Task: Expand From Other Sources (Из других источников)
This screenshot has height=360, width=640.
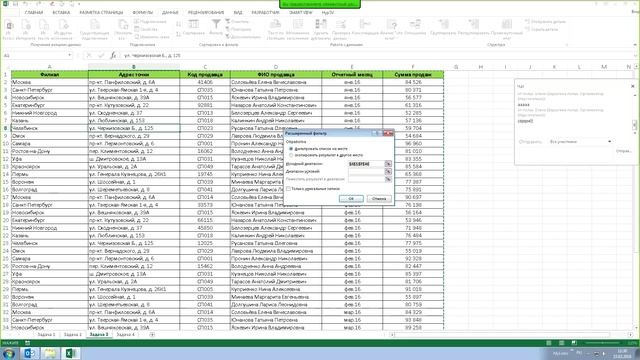Action: pyautogui.click(x=63, y=29)
